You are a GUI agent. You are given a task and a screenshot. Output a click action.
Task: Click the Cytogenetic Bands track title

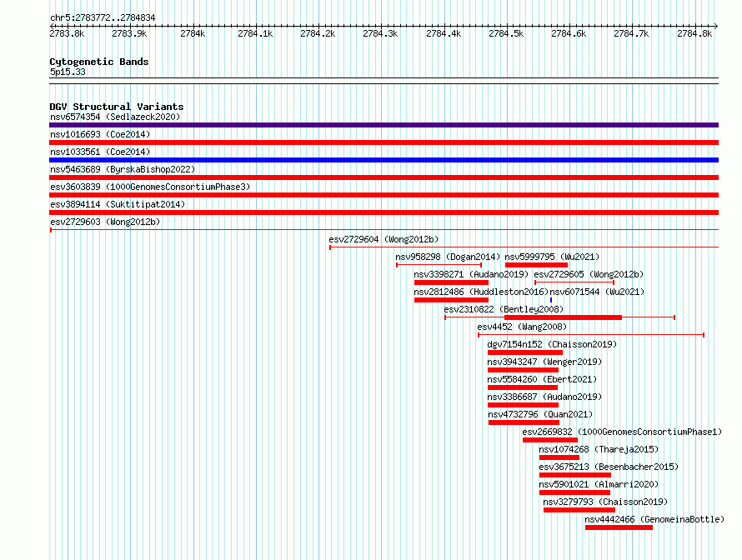click(99, 62)
